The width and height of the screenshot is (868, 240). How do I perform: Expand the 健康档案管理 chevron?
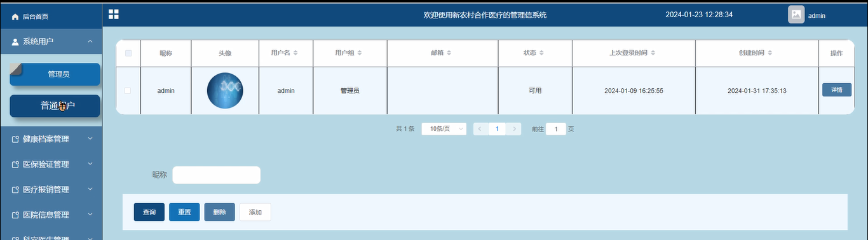(90, 138)
